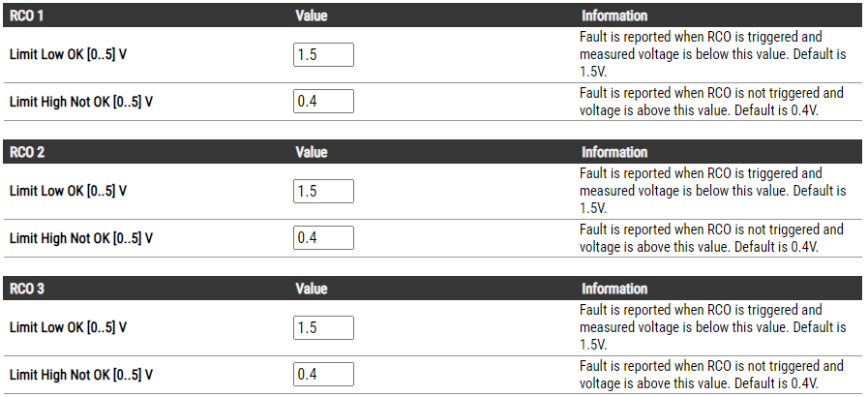Click the RCO 1 Limit High Not OK label

pos(81,102)
